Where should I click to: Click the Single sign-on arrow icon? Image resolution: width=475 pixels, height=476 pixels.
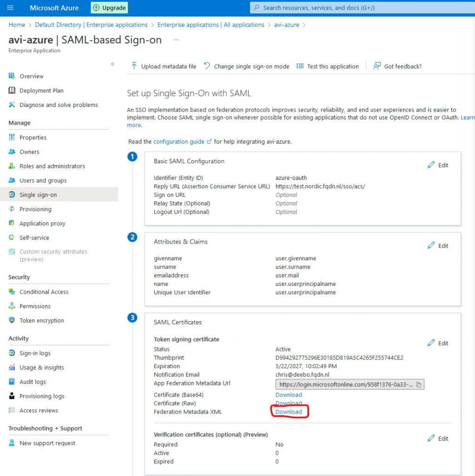pyautogui.click(x=12, y=194)
